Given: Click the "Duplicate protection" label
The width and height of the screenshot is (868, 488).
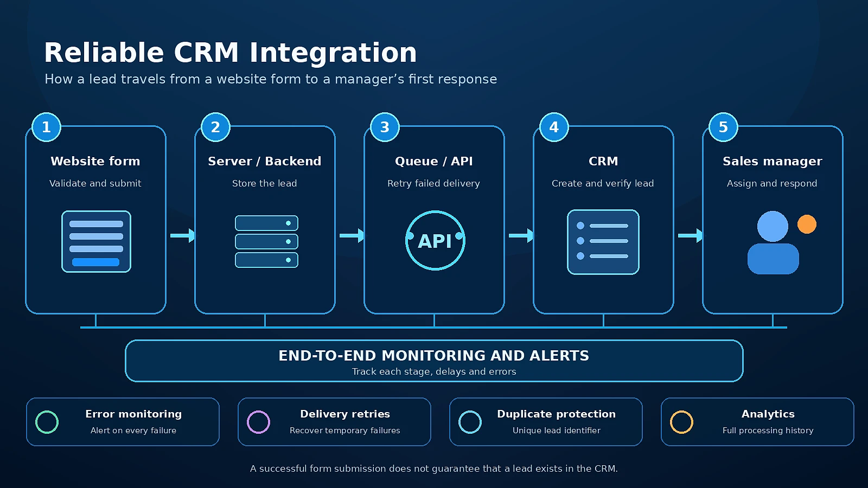Looking at the screenshot, I should (557, 414).
